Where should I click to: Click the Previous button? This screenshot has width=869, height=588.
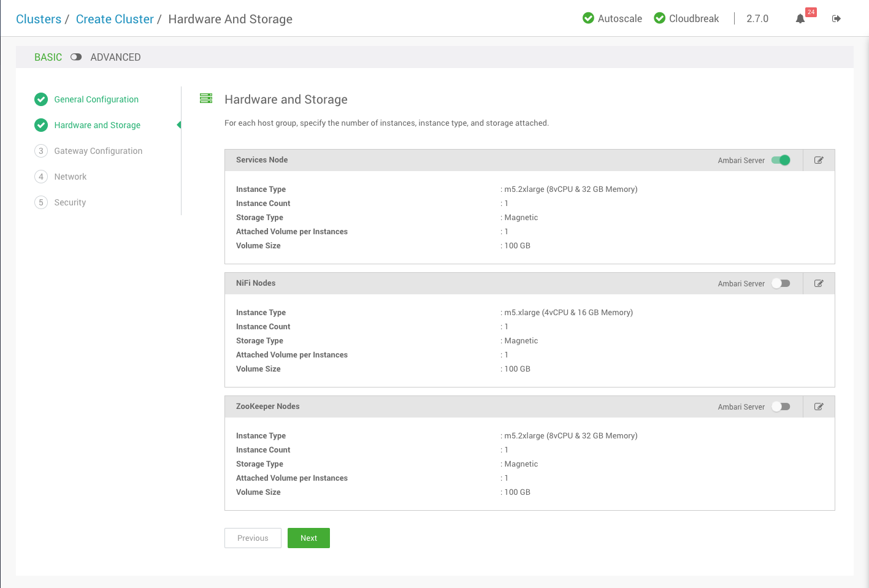point(253,538)
